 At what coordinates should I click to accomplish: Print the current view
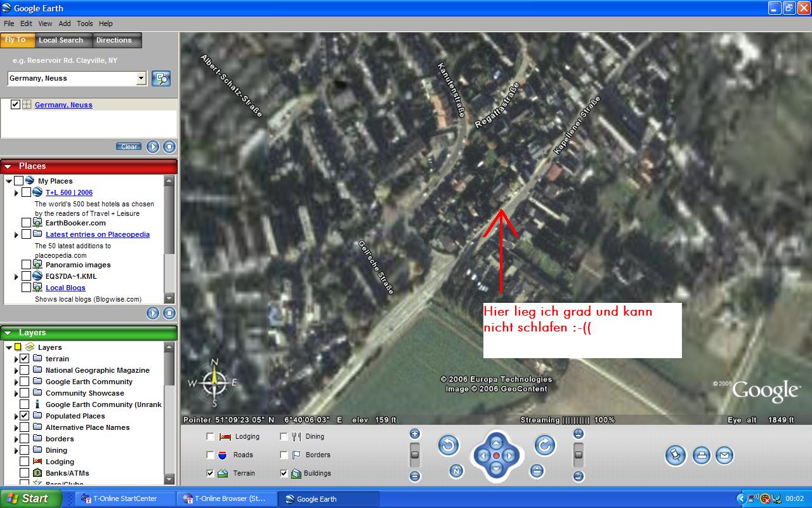tap(701, 455)
